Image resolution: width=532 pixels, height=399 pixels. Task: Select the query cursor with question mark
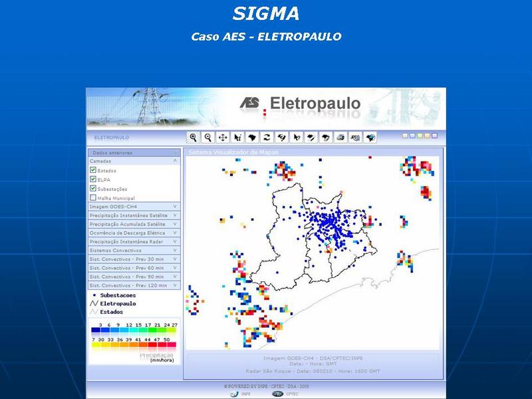pyautogui.click(x=297, y=138)
